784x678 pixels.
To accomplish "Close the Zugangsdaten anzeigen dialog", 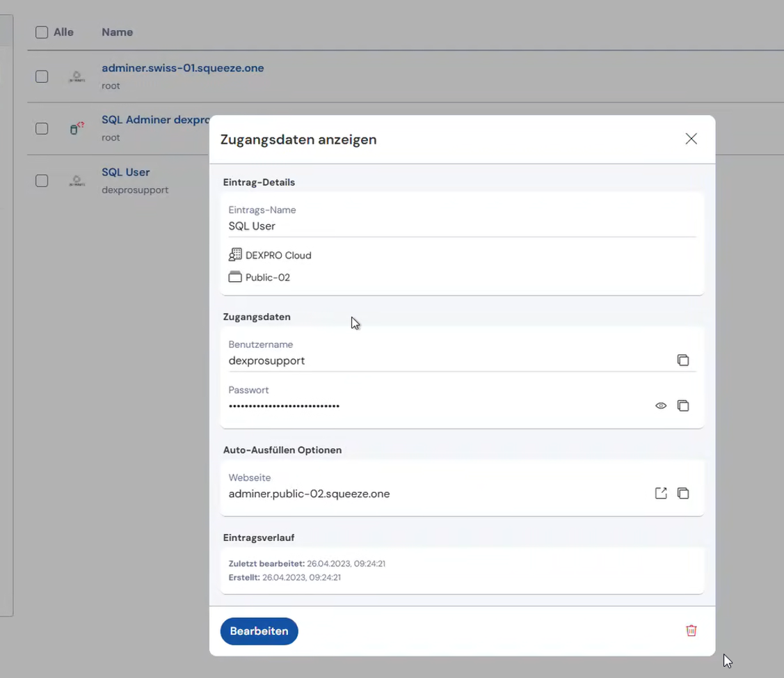I will coord(691,139).
